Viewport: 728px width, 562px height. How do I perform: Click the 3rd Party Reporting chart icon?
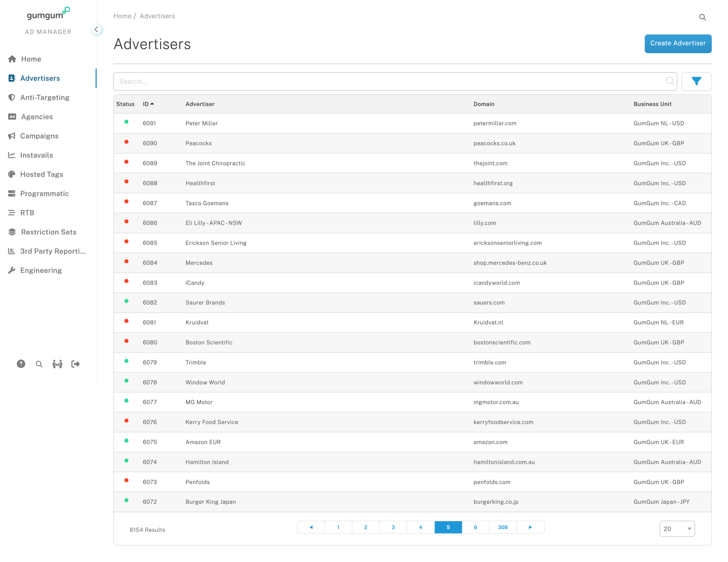point(12,251)
